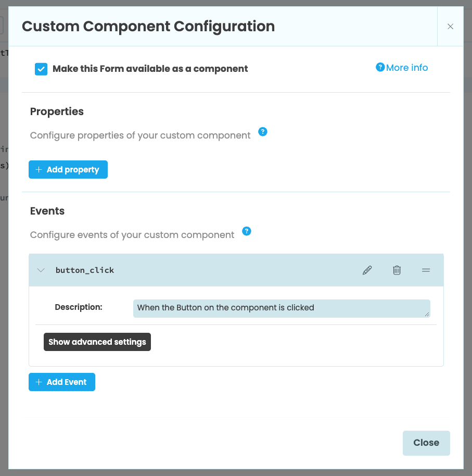The height and width of the screenshot is (476, 472).
Task: Click the plus icon on Add Event
Action: click(x=39, y=382)
